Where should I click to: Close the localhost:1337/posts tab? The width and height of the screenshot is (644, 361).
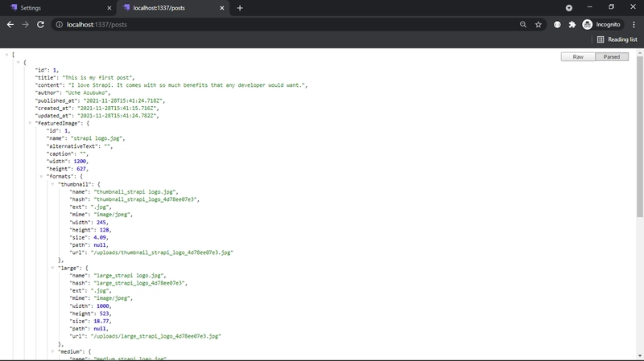[x=222, y=8]
